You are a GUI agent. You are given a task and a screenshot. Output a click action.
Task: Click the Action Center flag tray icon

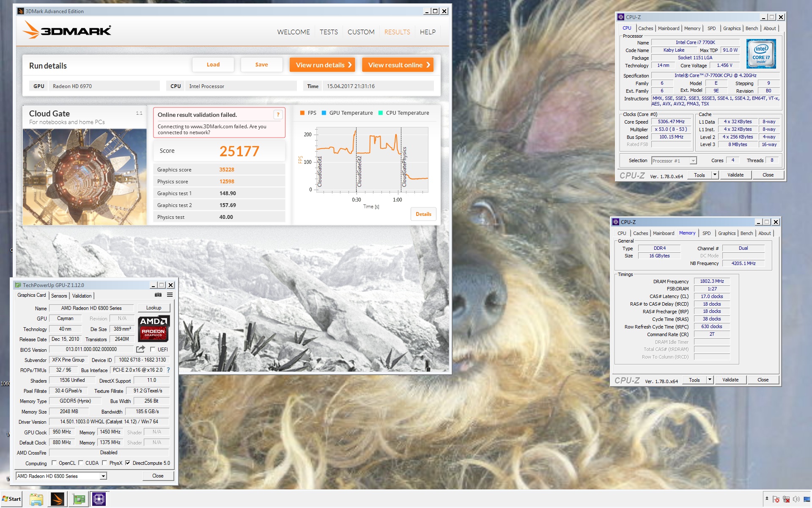[x=776, y=499]
